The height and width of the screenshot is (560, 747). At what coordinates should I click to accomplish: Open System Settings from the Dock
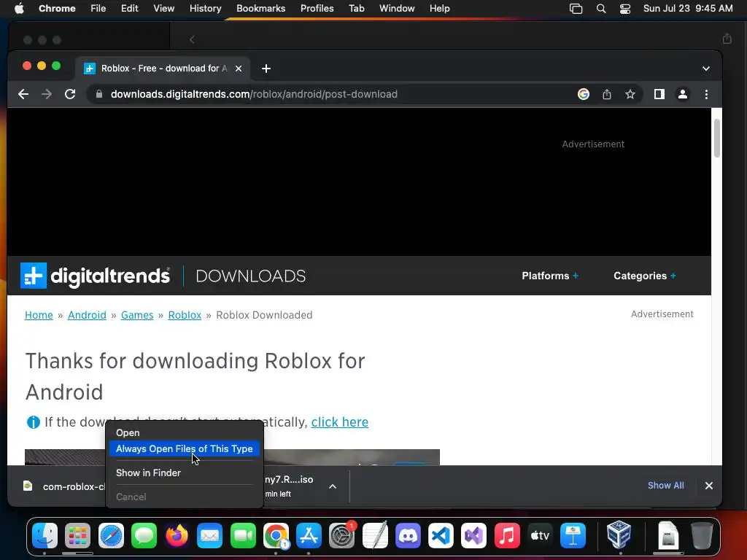(x=342, y=536)
